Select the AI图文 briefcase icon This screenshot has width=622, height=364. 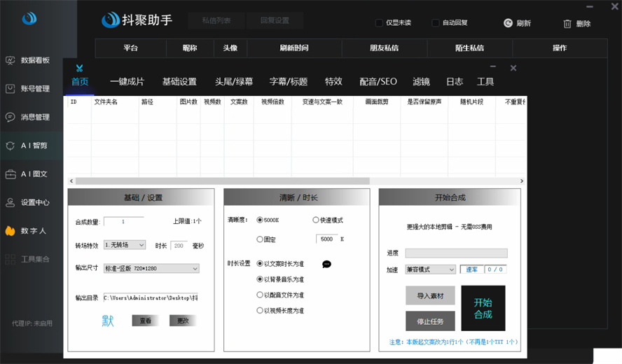tap(11, 174)
